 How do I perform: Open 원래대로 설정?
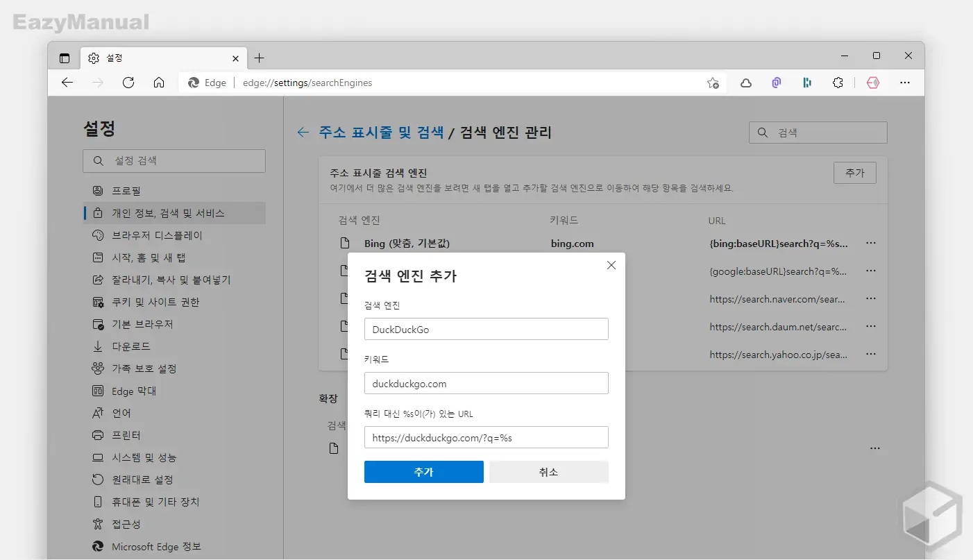174,480
